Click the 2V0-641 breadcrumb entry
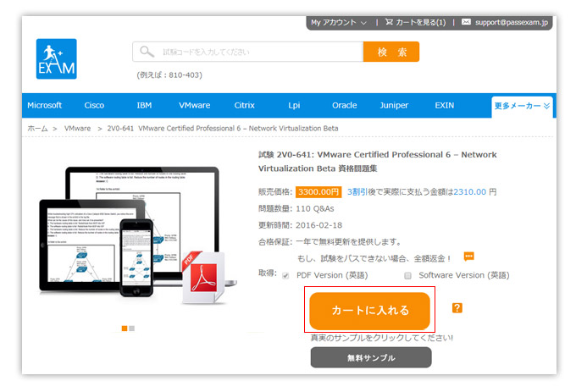The height and width of the screenshot is (392, 576). pos(223,129)
